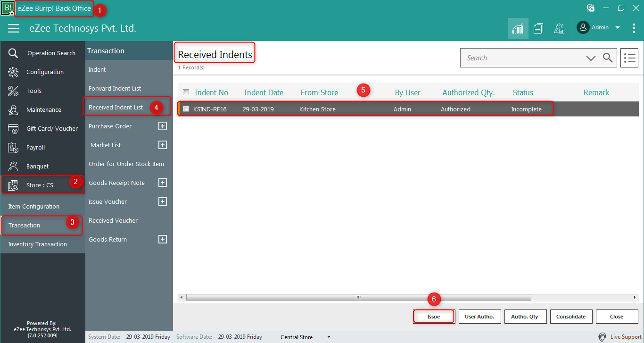This screenshot has height=343, width=644.
Task: Focus the Search input field
Action: tap(522, 58)
